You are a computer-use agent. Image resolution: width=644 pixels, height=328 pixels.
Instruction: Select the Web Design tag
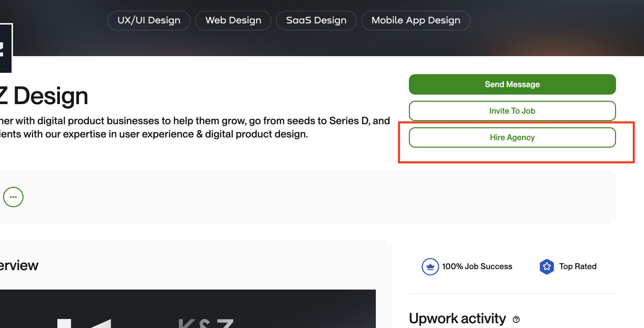point(233,20)
